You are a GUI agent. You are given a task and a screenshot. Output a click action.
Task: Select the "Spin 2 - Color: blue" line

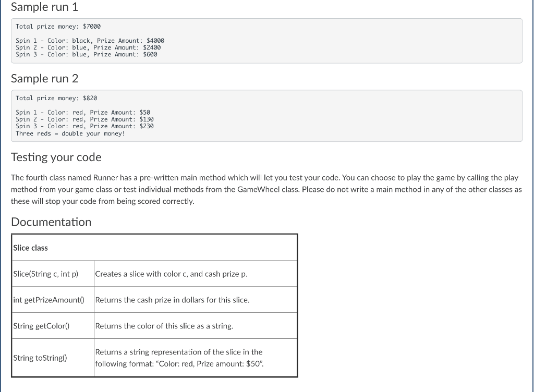click(88, 47)
